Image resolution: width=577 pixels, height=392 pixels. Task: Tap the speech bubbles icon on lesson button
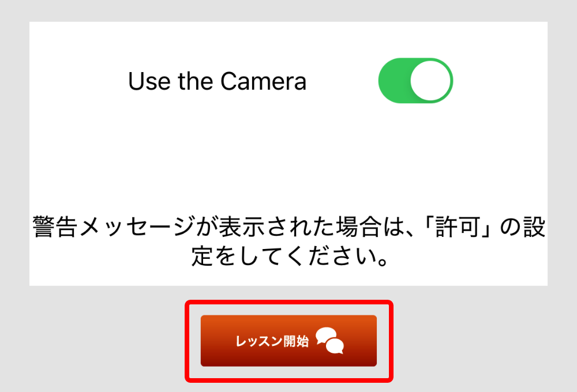tap(329, 341)
